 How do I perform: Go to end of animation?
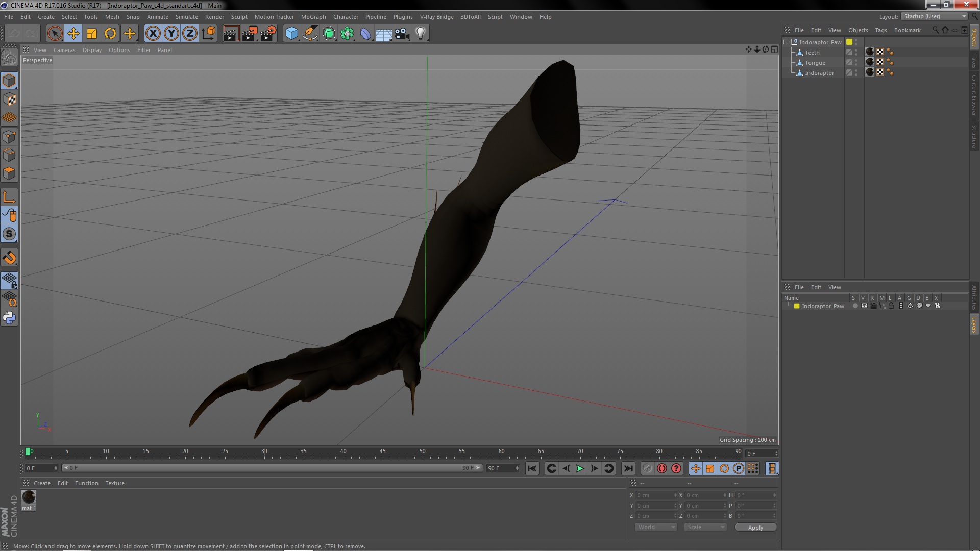[628, 468]
